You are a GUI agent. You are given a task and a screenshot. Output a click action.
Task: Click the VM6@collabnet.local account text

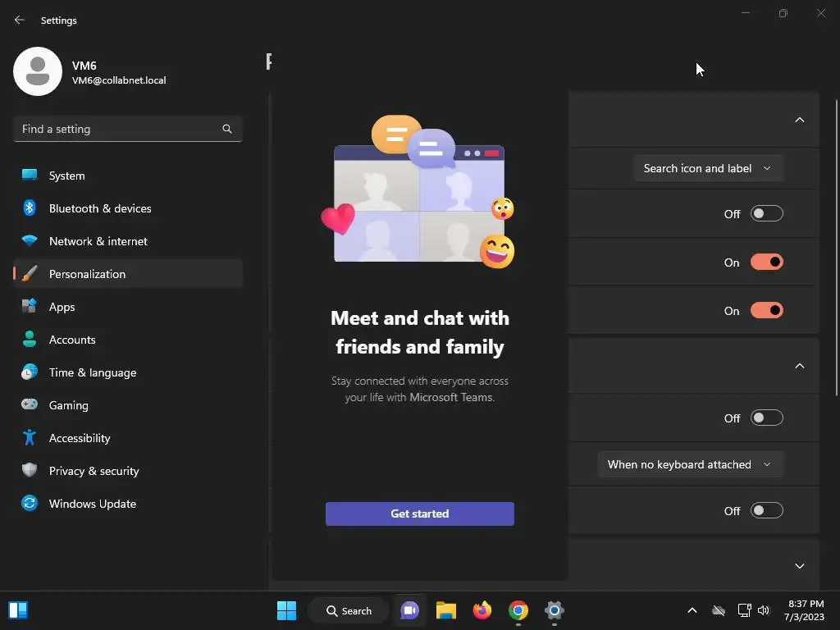pos(119,80)
